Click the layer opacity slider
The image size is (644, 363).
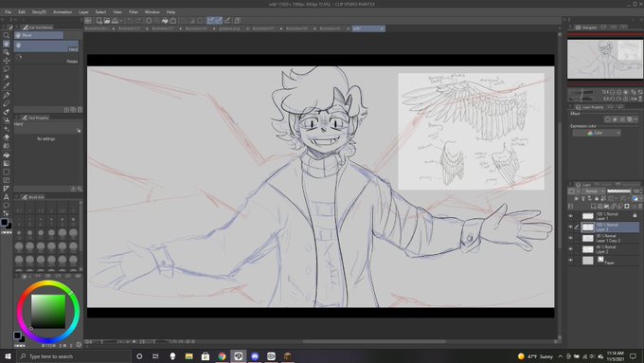click(618, 191)
